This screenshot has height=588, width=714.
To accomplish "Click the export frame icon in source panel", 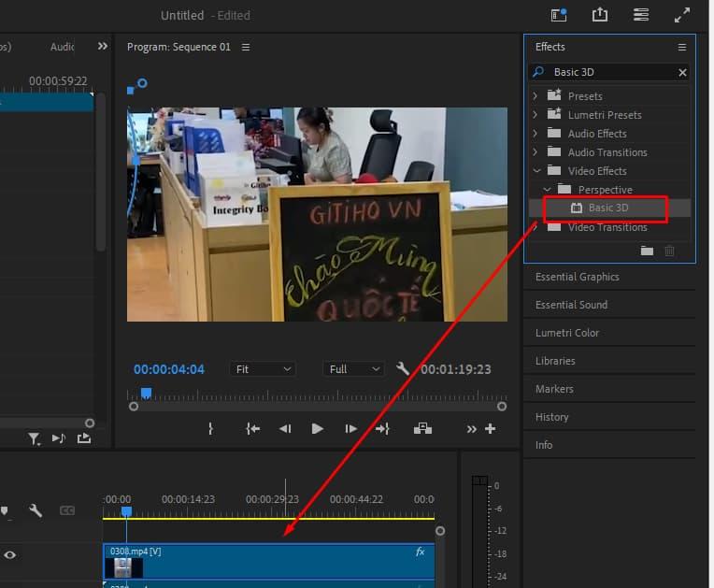I will (x=84, y=438).
